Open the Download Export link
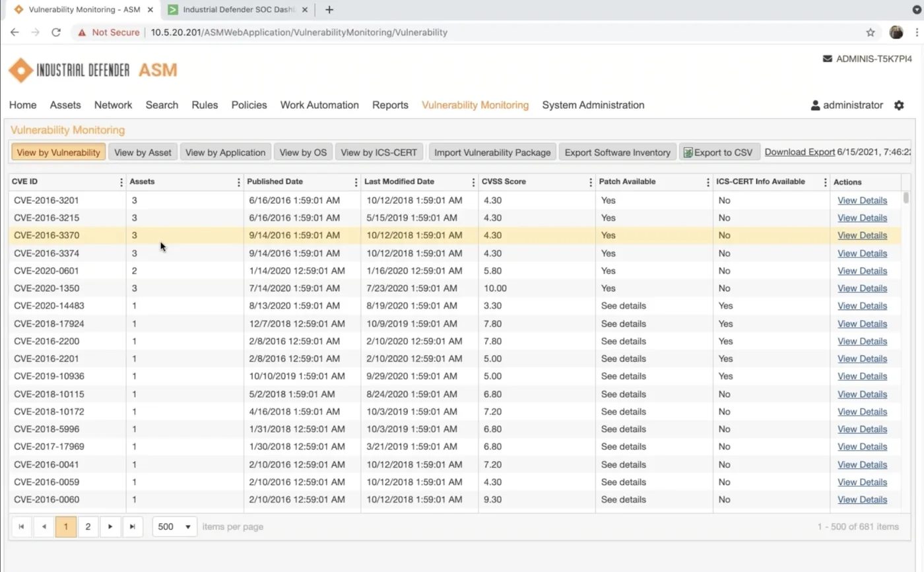The width and height of the screenshot is (924, 572). tap(800, 152)
